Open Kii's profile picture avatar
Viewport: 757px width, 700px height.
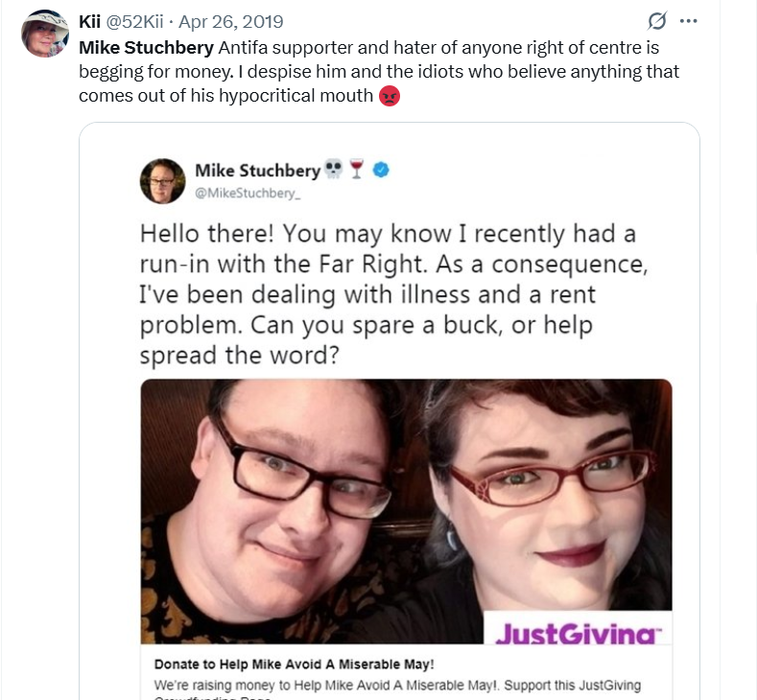pos(45,33)
